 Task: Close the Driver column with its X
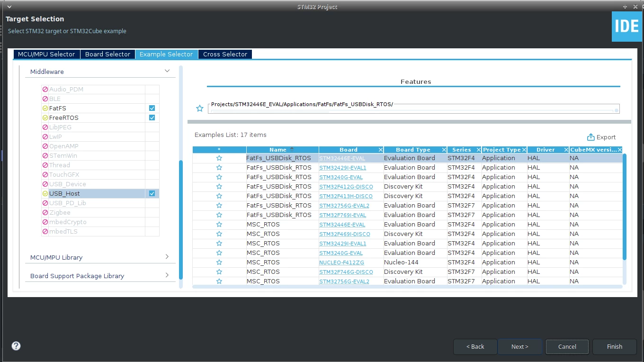pos(566,150)
